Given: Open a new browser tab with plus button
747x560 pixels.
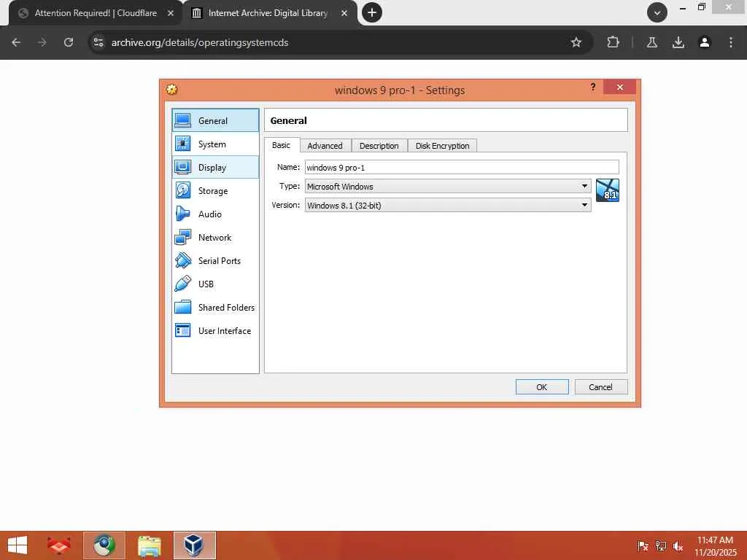Looking at the screenshot, I should pyautogui.click(x=372, y=12).
